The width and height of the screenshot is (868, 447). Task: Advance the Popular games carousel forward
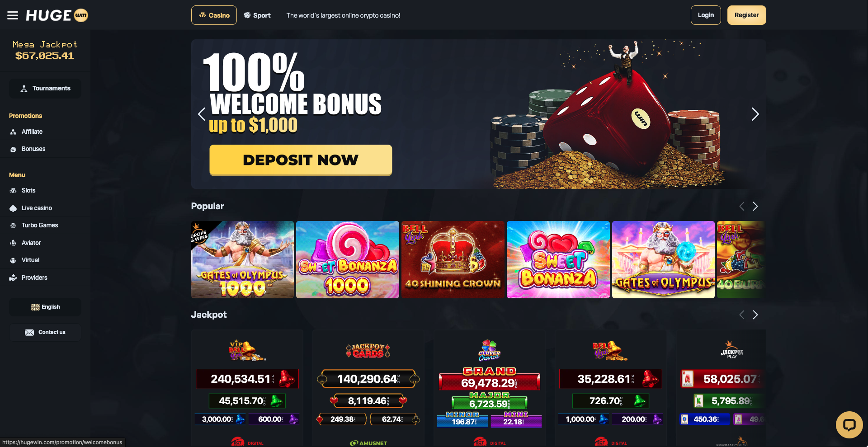point(755,206)
